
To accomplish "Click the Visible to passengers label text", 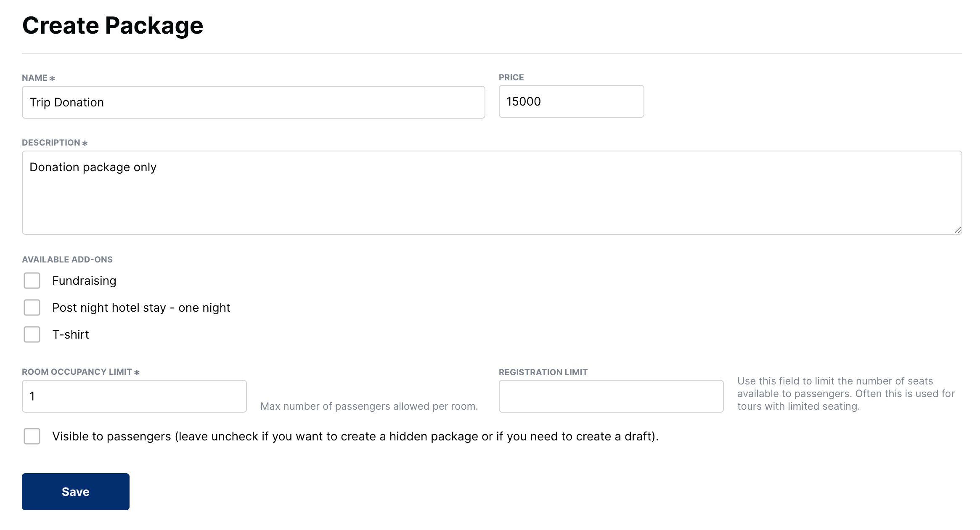I will pos(355,436).
